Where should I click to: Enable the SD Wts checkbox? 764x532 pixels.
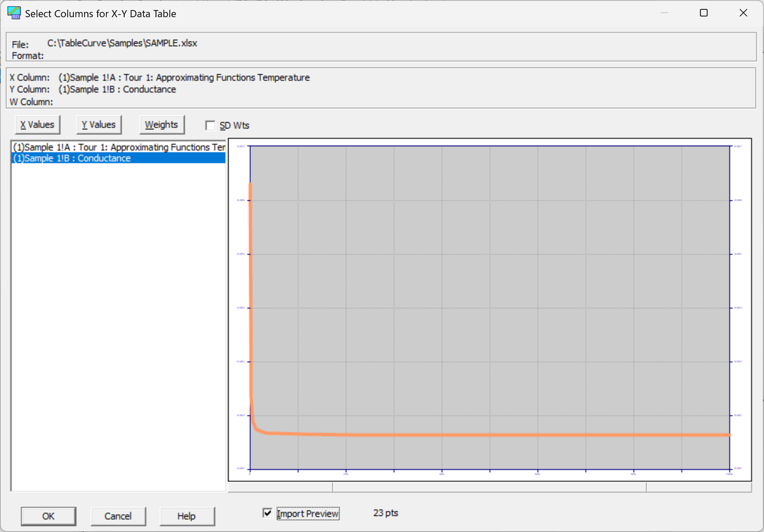(x=210, y=125)
